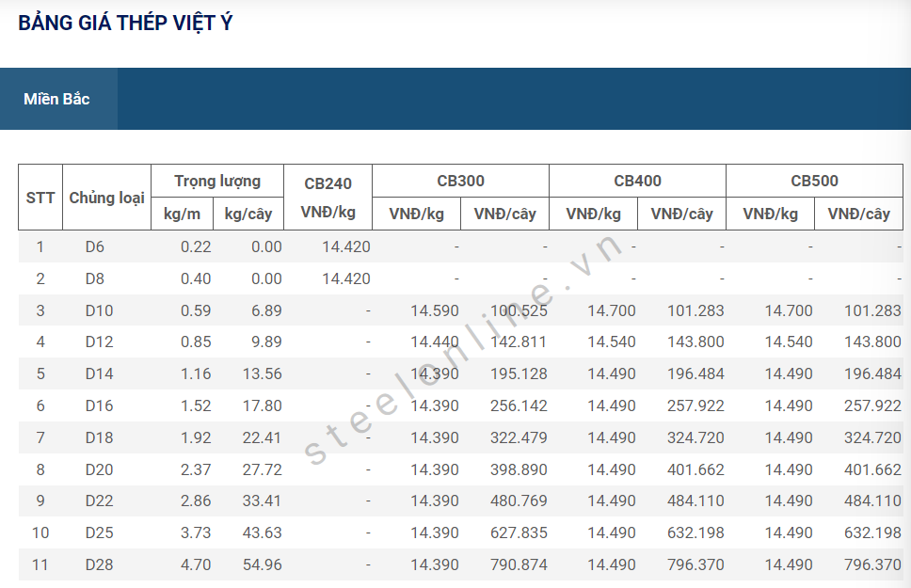This screenshot has width=911, height=588.
Task: Click the CB240 header cell
Action: tap(328, 183)
